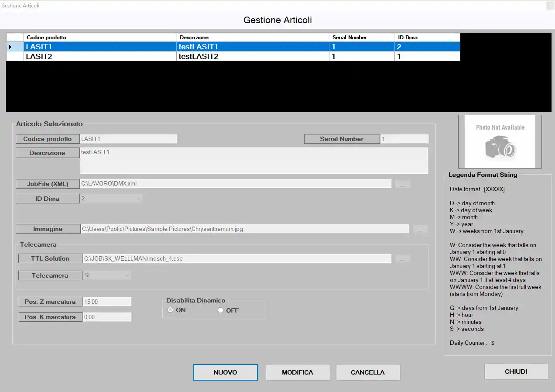Viewport: 555px width, 392px height.
Task: Select the row indicator arrow for LASIT1
Action: click(x=10, y=47)
